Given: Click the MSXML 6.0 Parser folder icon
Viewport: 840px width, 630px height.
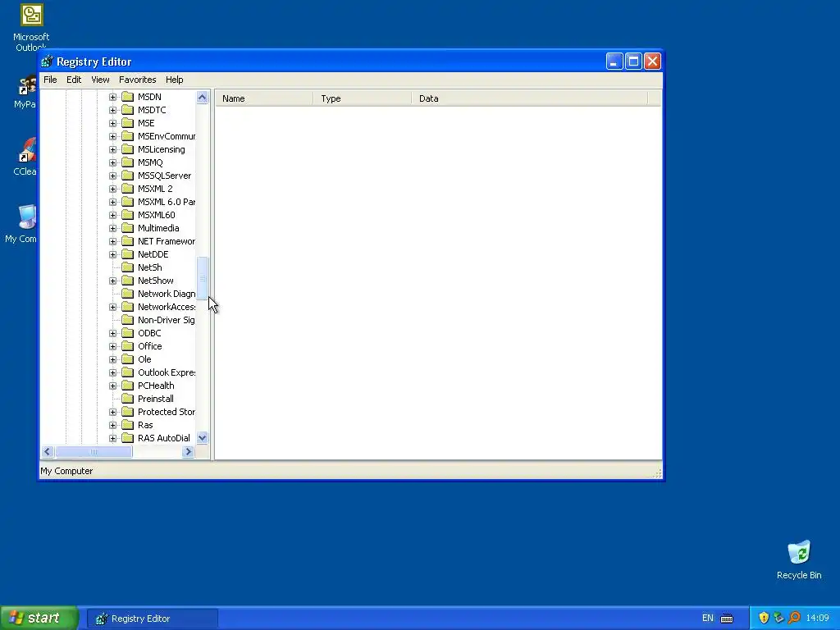Looking at the screenshot, I should (x=127, y=202).
